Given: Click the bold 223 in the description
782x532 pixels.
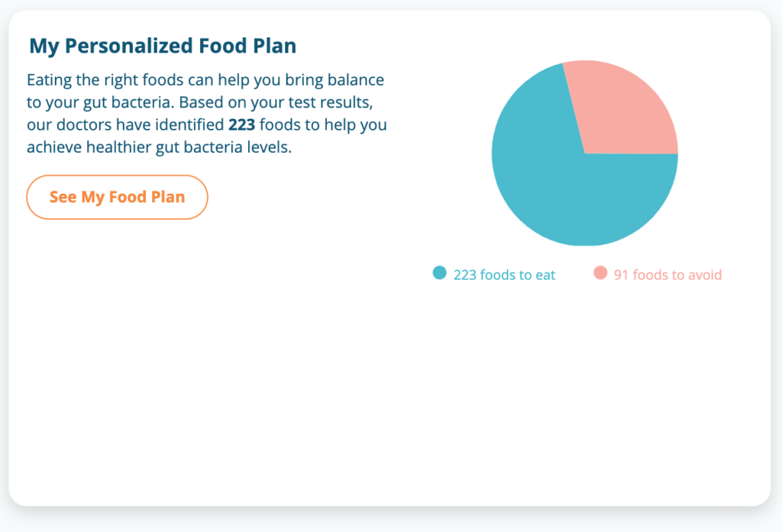Looking at the screenshot, I should click(x=241, y=124).
